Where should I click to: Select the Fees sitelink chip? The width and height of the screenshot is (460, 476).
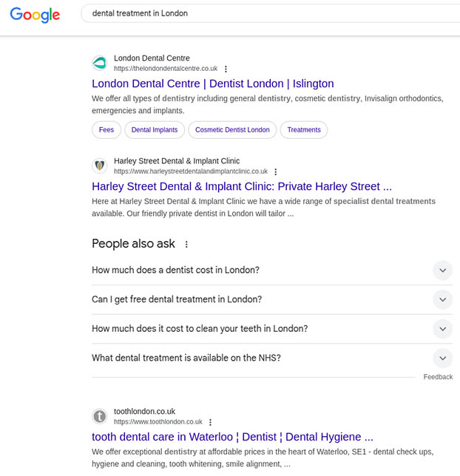tap(106, 130)
